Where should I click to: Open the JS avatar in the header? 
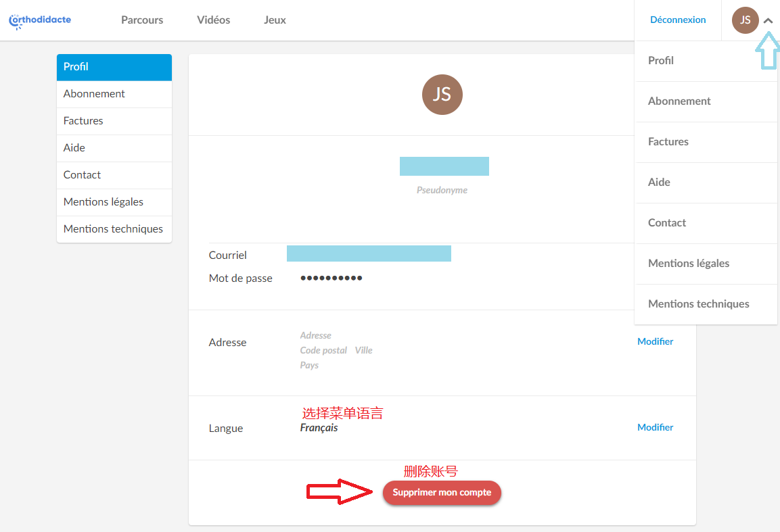[745, 20]
